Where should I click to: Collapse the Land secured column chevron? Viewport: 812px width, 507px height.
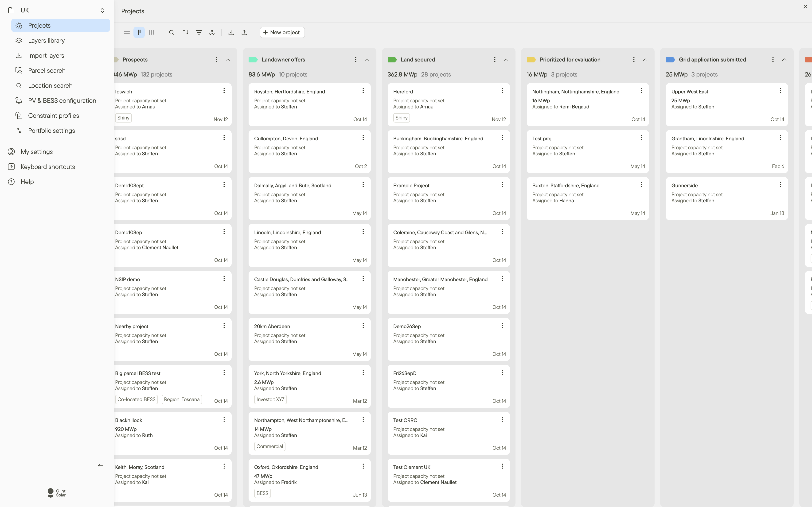tap(506, 60)
